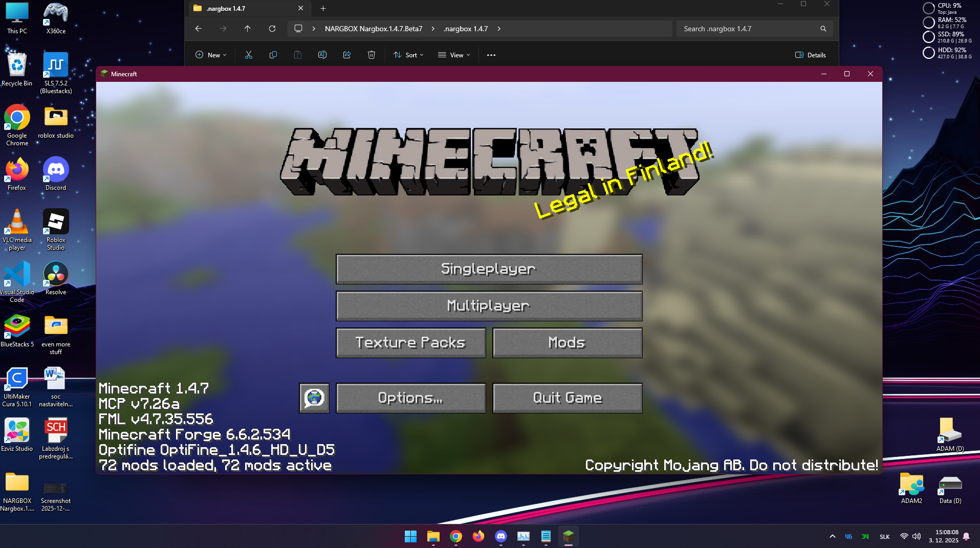Click the Quit Game button
This screenshot has width=980, height=548.
tap(567, 398)
